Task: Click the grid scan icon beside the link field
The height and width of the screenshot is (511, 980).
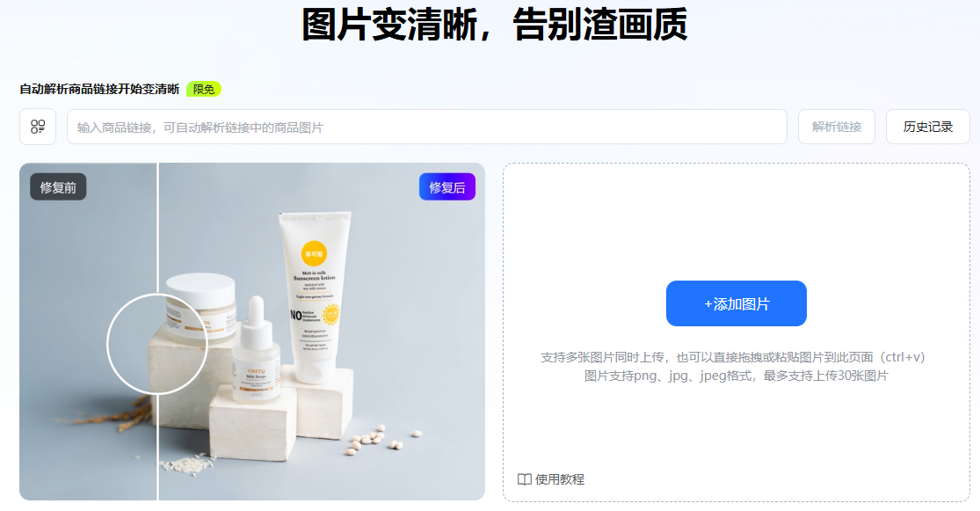Action: (x=38, y=127)
